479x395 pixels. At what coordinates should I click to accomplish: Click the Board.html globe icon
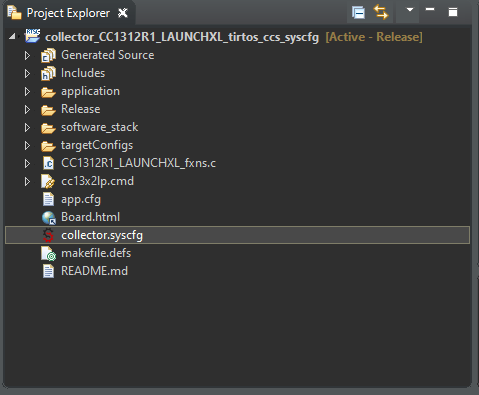point(49,218)
